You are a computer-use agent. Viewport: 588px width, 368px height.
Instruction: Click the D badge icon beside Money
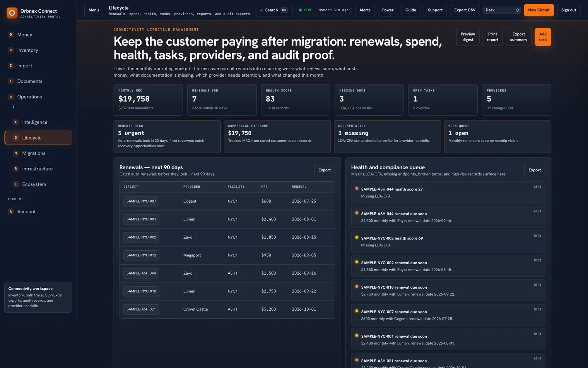point(11,34)
